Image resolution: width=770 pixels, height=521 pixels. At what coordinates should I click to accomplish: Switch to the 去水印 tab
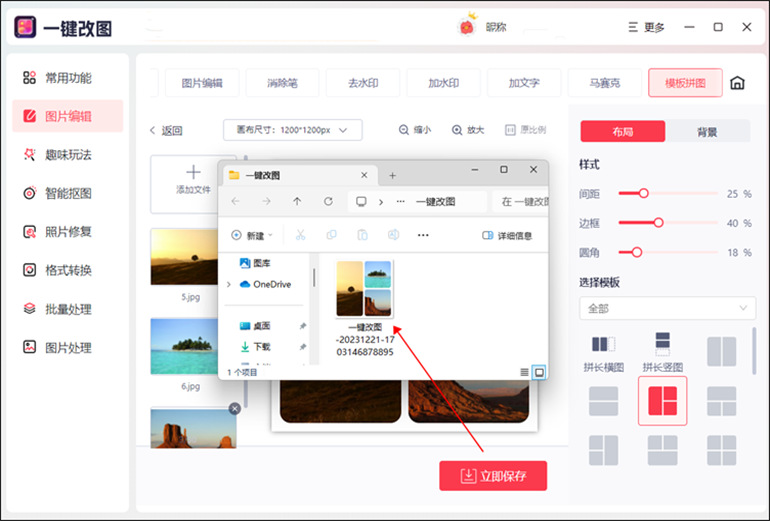coord(363,83)
